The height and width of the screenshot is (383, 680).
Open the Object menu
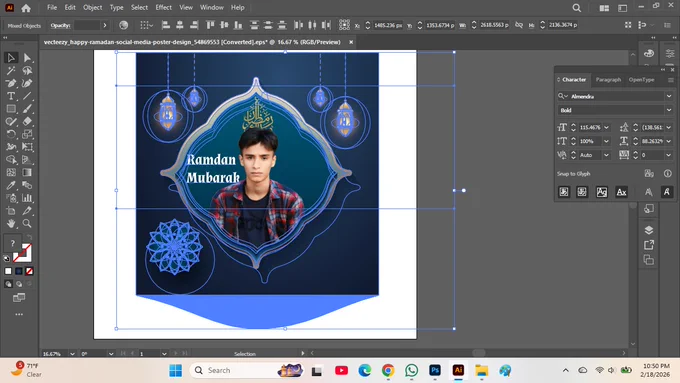(92, 7)
